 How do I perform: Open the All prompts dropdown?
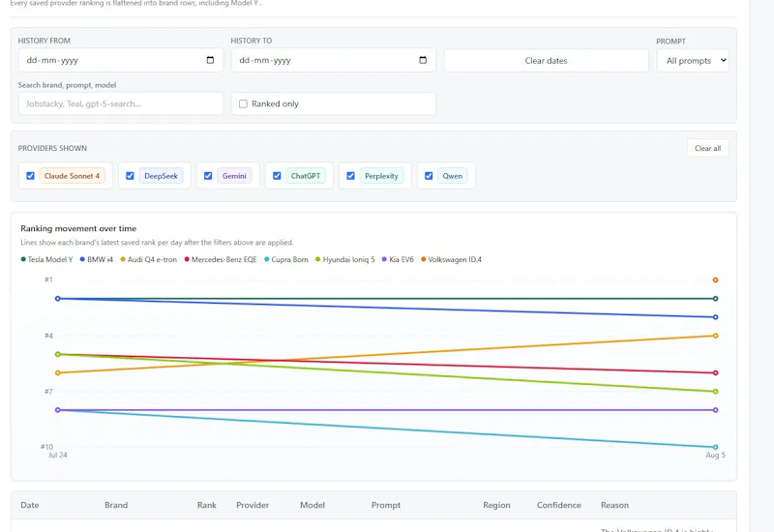(693, 61)
